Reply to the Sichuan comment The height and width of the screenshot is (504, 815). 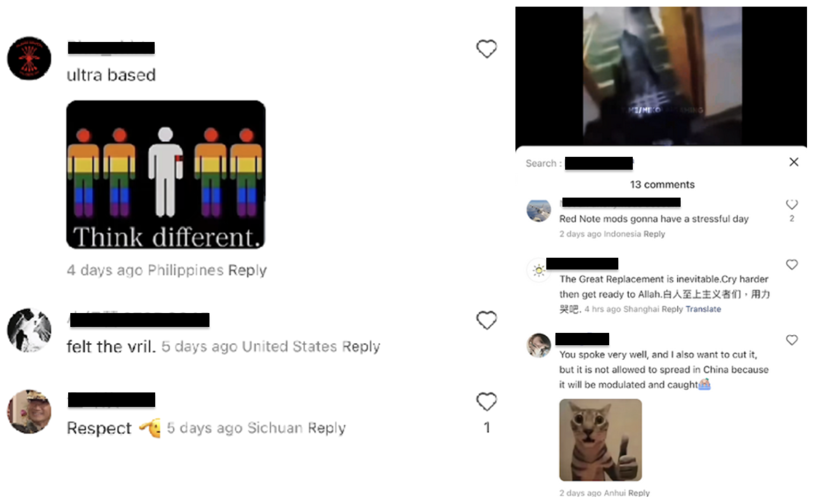(327, 428)
